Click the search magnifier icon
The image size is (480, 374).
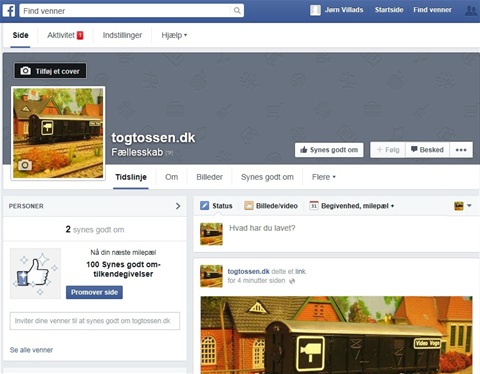(x=237, y=11)
